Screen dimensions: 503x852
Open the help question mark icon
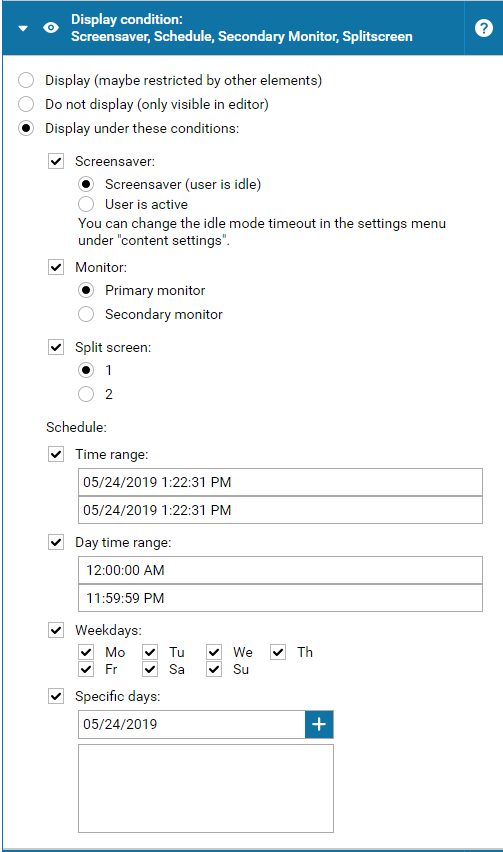(483, 28)
